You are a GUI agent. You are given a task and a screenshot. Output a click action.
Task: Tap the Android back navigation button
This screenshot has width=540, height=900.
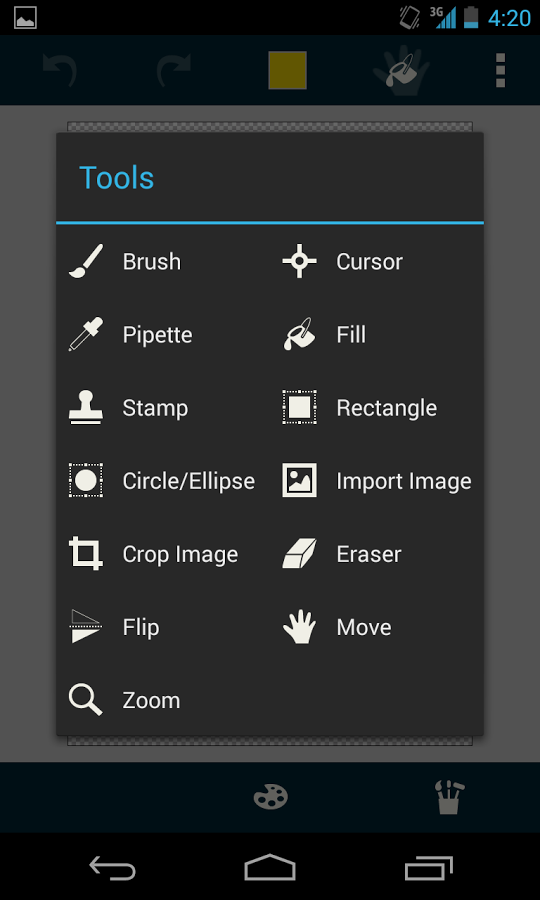pyautogui.click(x=112, y=867)
